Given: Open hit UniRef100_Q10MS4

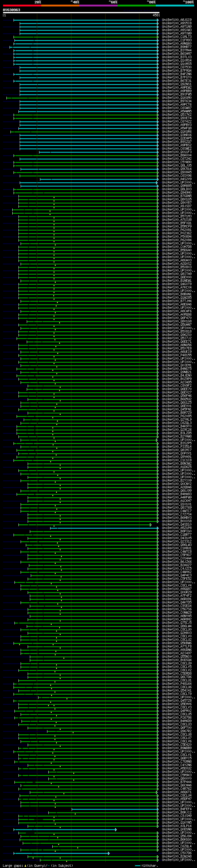Looking at the screenshot, I should [177, 61].
